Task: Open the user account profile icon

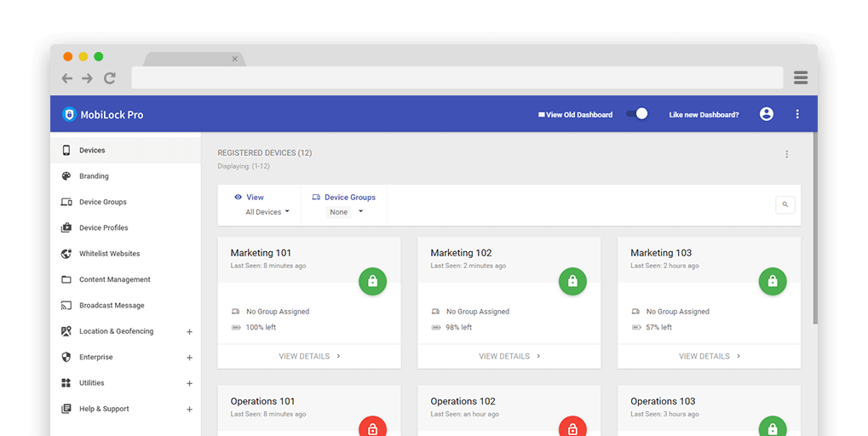Action: (766, 114)
